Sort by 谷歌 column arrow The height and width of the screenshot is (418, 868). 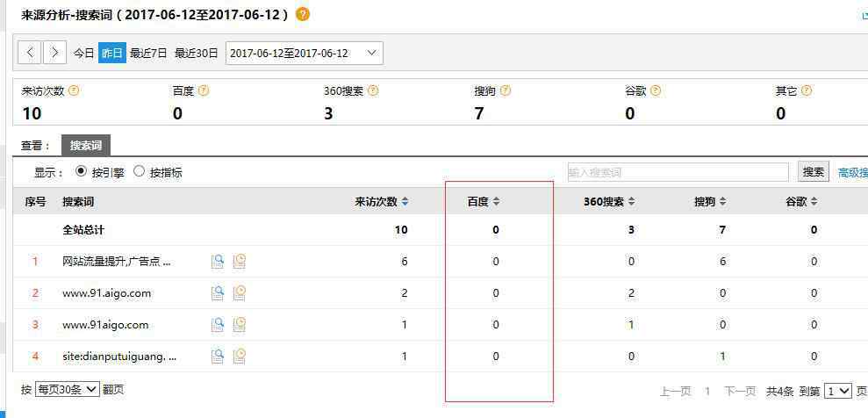point(814,202)
